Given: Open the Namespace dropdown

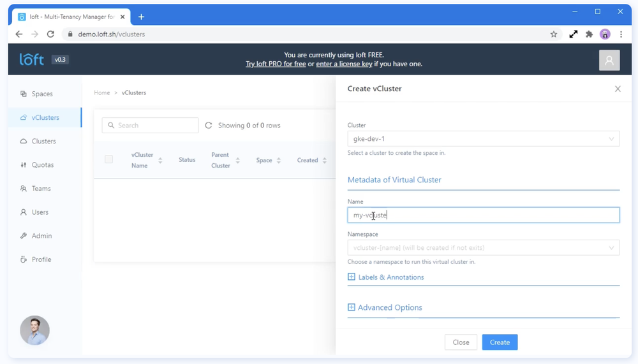Looking at the screenshot, I should tap(484, 248).
